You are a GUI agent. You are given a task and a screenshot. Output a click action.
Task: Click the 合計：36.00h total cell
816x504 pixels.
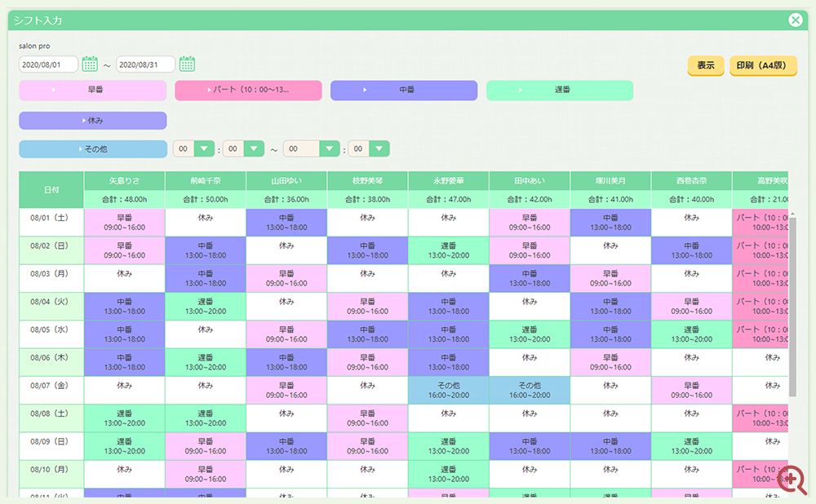pos(286,199)
